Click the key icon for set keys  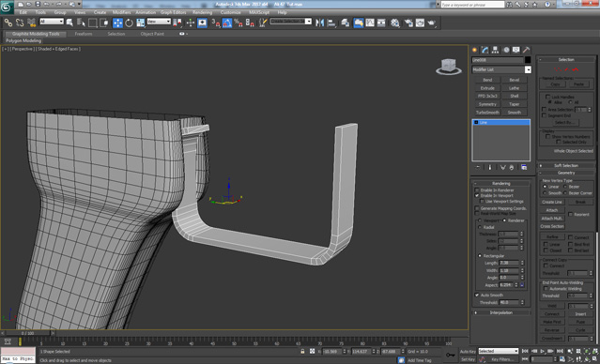click(x=451, y=355)
